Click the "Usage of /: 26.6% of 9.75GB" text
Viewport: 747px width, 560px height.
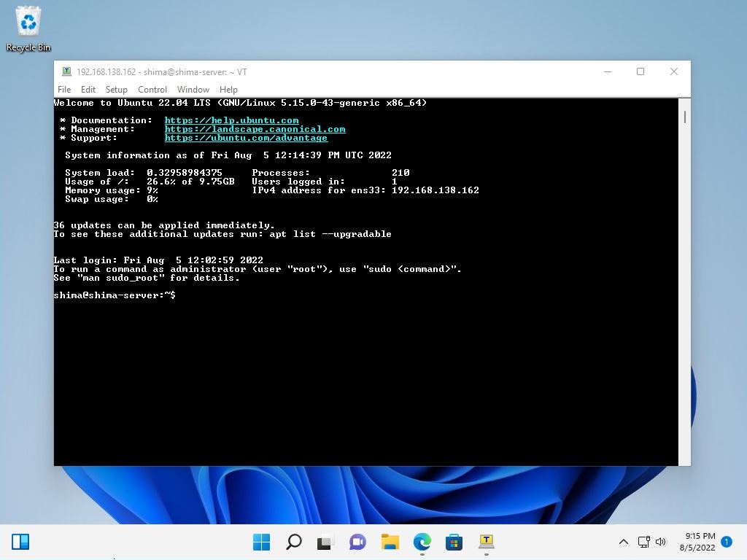[150, 182]
